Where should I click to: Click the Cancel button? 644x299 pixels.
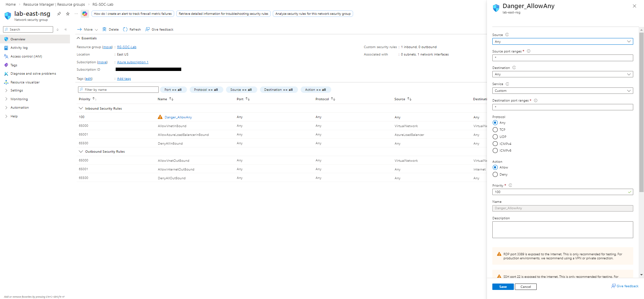point(526,287)
